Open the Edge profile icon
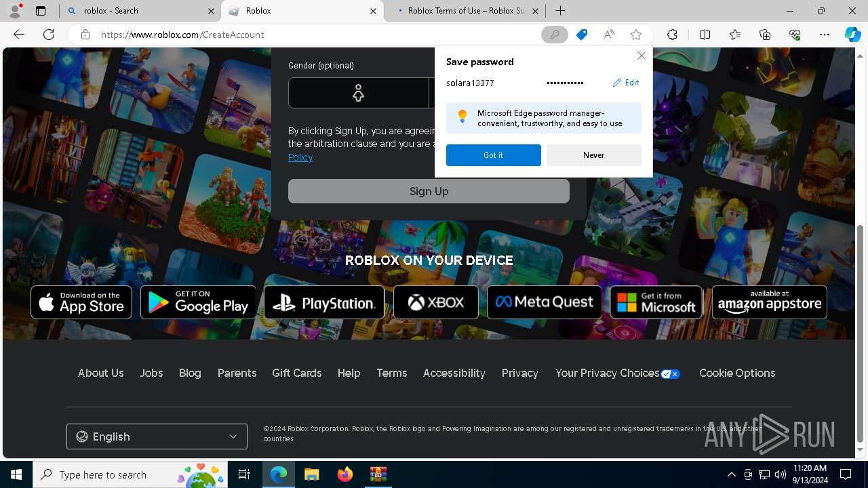Image resolution: width=868 pixels, height=488 pixels. [15, 10]
